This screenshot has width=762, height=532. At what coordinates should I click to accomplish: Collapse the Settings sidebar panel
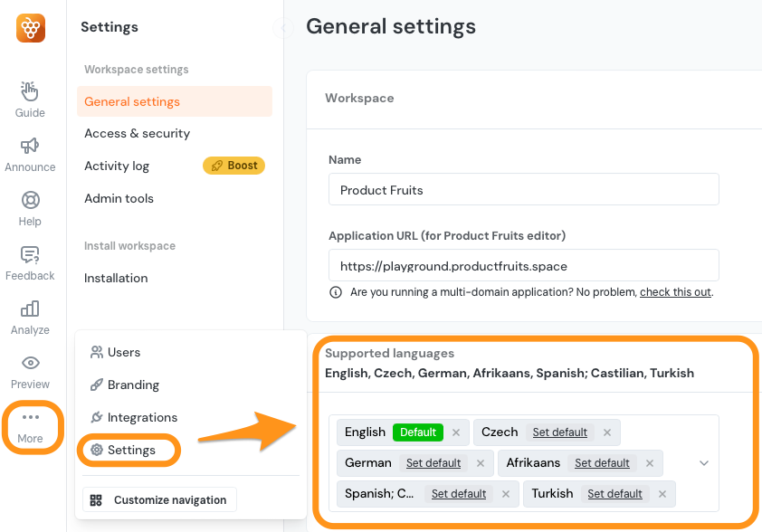pyautogui.click(x=284, y=28)
